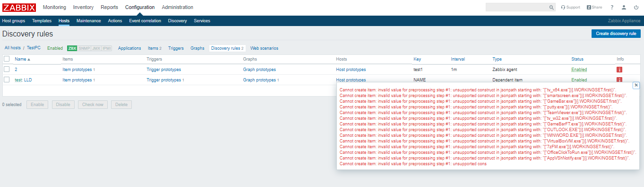Go to Maintenance submenu
Image resolution: width=644 pixels, height=187 pixels.
[89, 21]
